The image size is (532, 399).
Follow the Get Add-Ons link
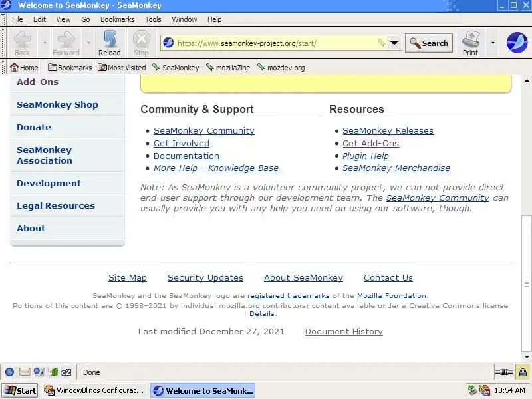[370, 143]
